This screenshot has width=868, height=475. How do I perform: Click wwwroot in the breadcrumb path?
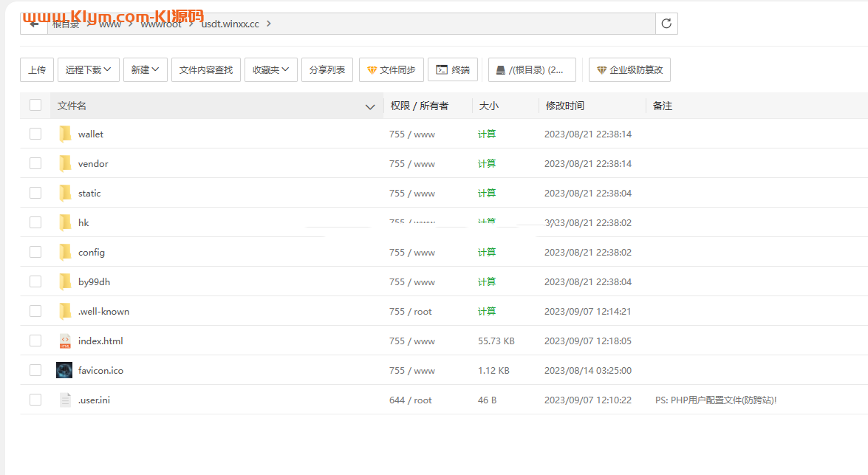pyautogui.click(x=161, y=24)
